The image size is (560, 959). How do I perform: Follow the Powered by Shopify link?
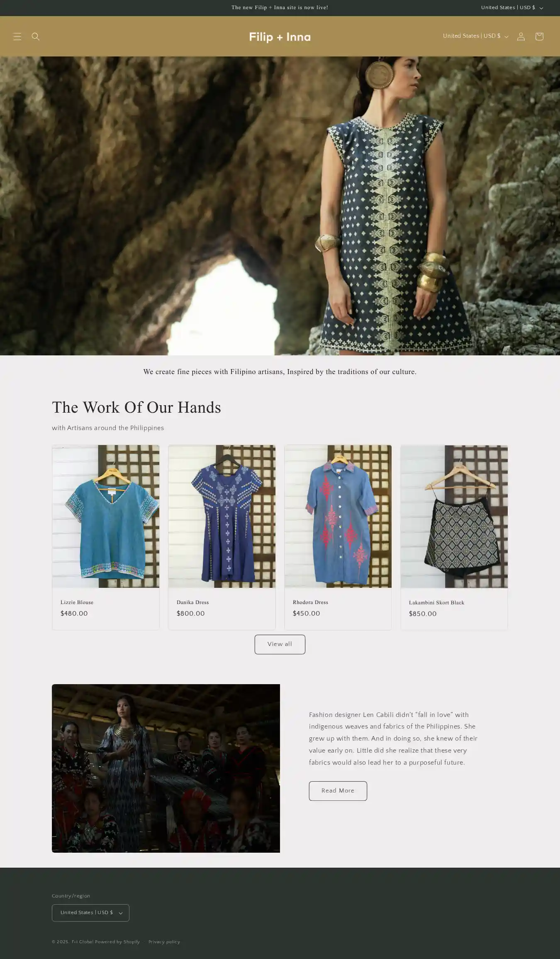[x=117, y=942]
